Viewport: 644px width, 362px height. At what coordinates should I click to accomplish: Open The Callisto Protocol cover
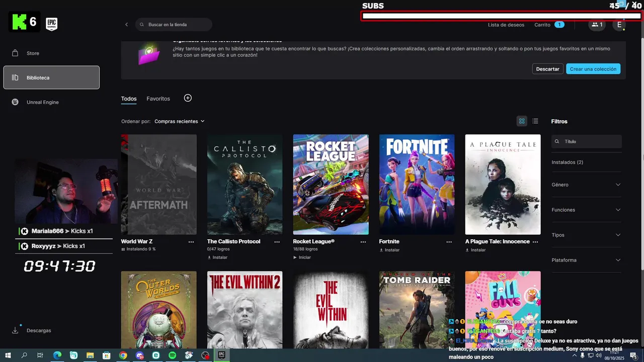[245, 185]
